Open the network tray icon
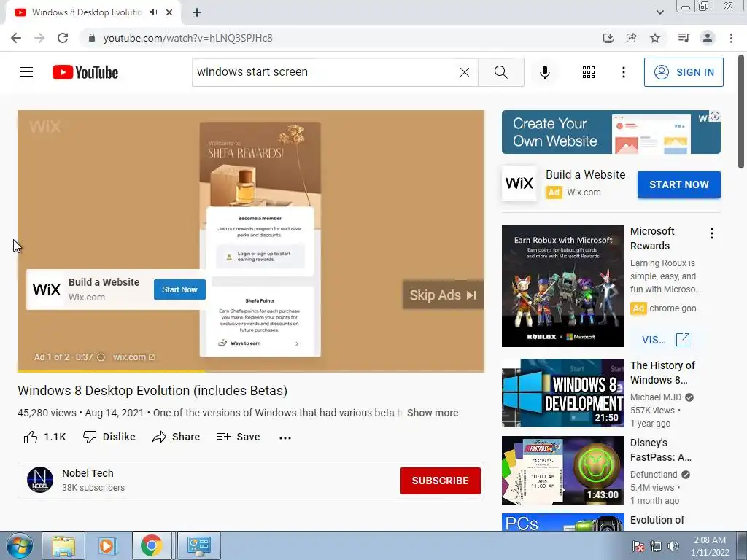Image resolution: width=747 pixels, height=560 pixels. click(x=656, y=546)
